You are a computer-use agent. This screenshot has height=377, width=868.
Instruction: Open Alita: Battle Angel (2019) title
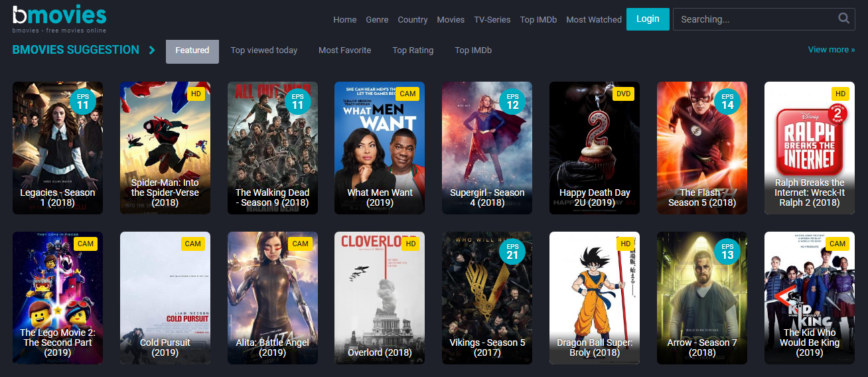tap(273, 348)
